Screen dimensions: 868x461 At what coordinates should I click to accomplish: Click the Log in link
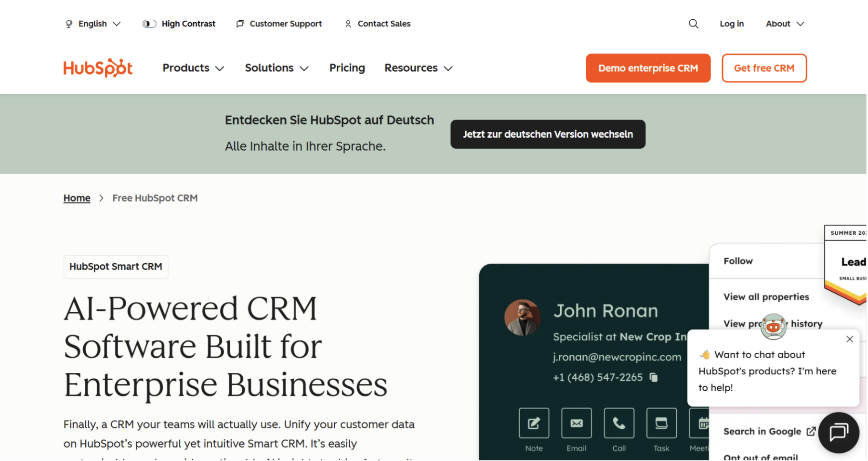(731, 24)
